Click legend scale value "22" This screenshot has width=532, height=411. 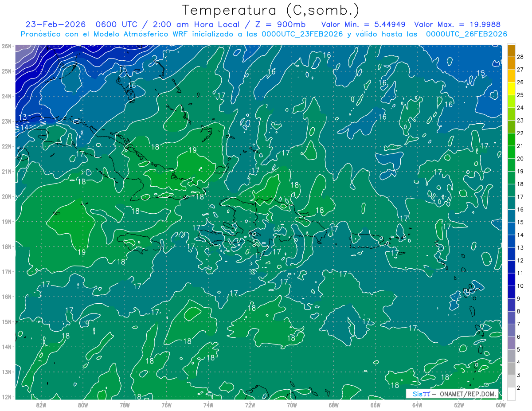[x=520, y=133]
